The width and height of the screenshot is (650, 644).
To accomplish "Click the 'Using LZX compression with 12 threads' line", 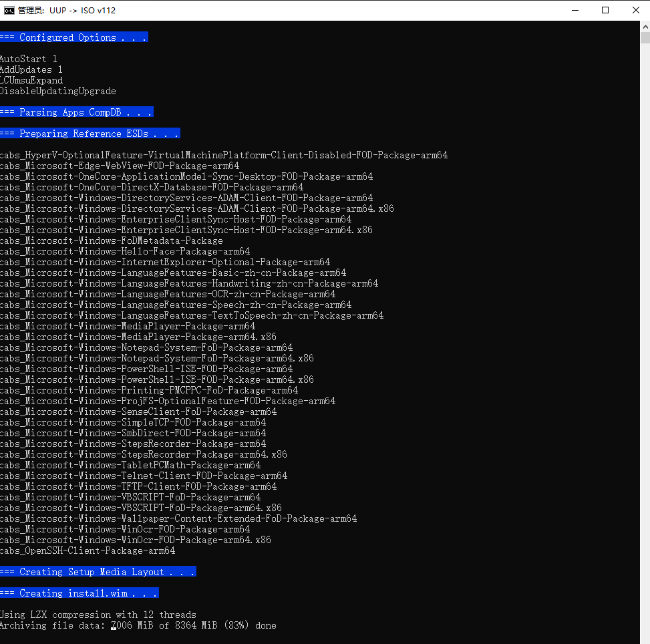I will pyautogui.click(x=98, y=615).
